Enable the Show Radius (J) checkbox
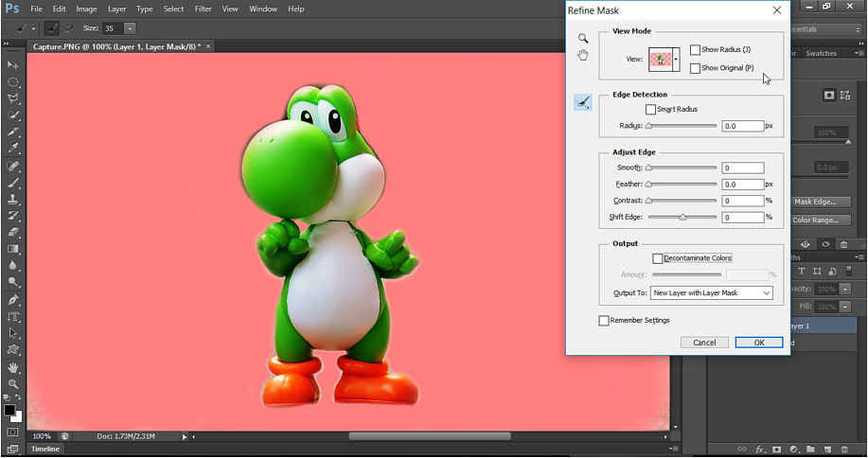 coord(695,50)
